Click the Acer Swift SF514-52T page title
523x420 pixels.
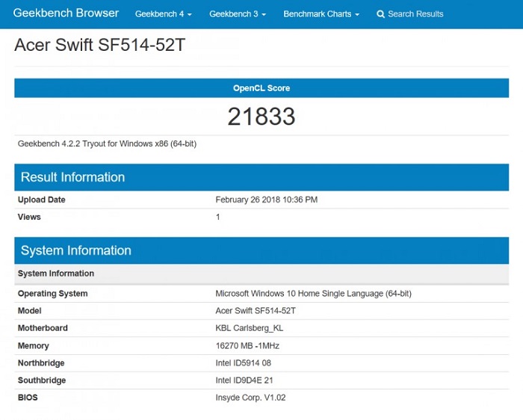[99, 46]
